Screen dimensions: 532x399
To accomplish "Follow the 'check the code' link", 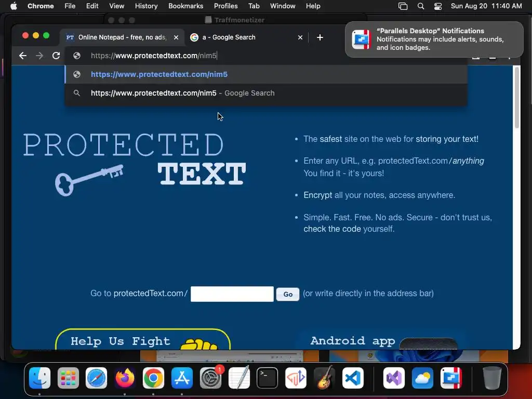I will coord(332,229).
